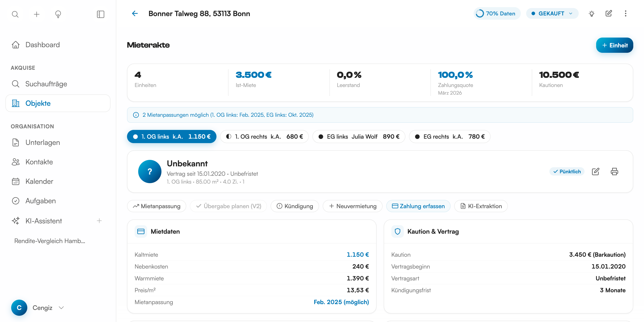Select the 1. OG rechts unit pill
The image size is (644, 322).
tap(264, 136)
